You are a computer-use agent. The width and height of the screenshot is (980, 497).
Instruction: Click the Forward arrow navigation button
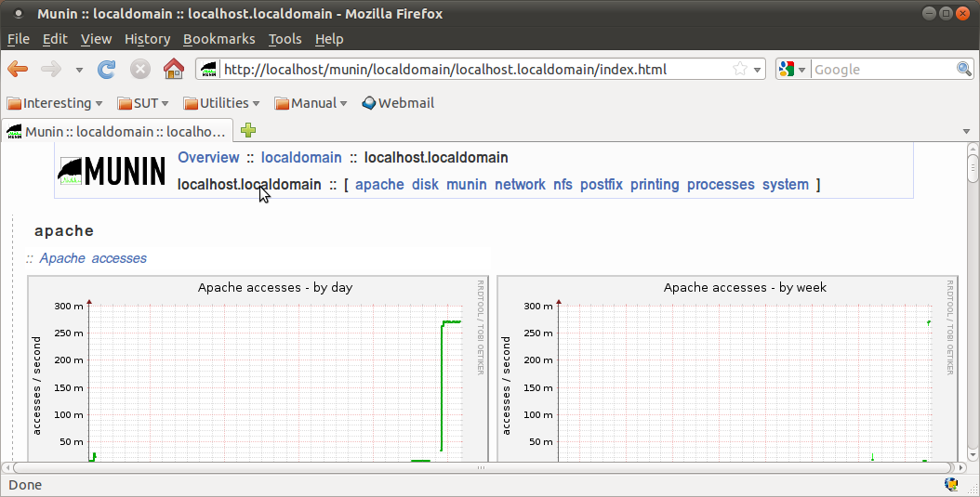[x=50, y=70]
